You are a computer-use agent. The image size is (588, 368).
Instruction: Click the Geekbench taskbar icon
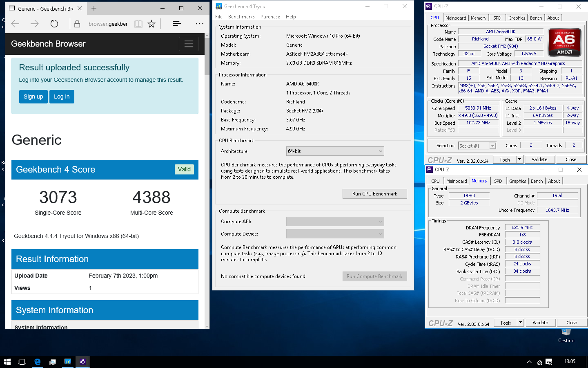tap(68, 362)
